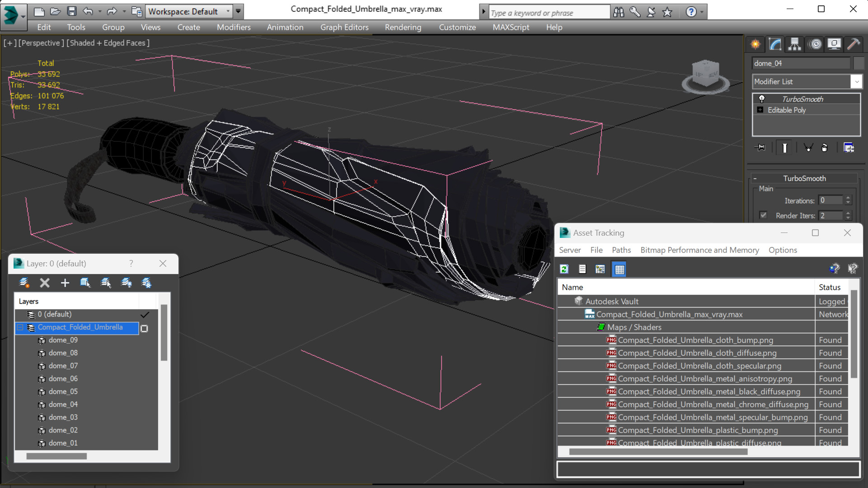Refresh the Asset Tracking list
The width and height of the screenshot is (868, 488).
[564, 269]
